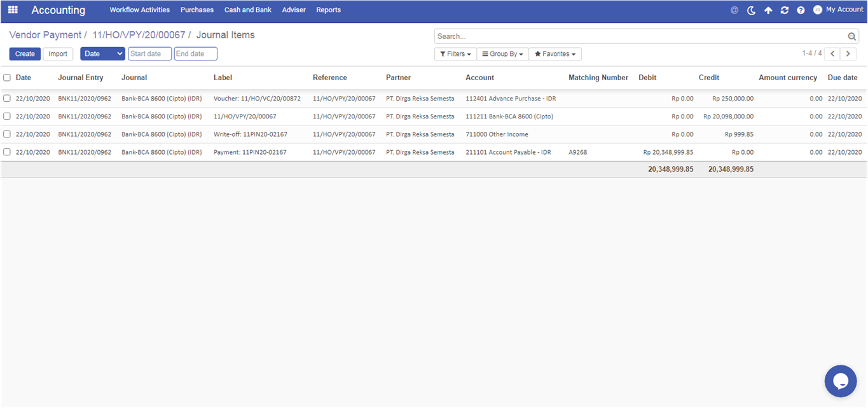Viewport: 868px width, 408px height.
Task: Open the Group By dropdown
Action: point(502,54)
